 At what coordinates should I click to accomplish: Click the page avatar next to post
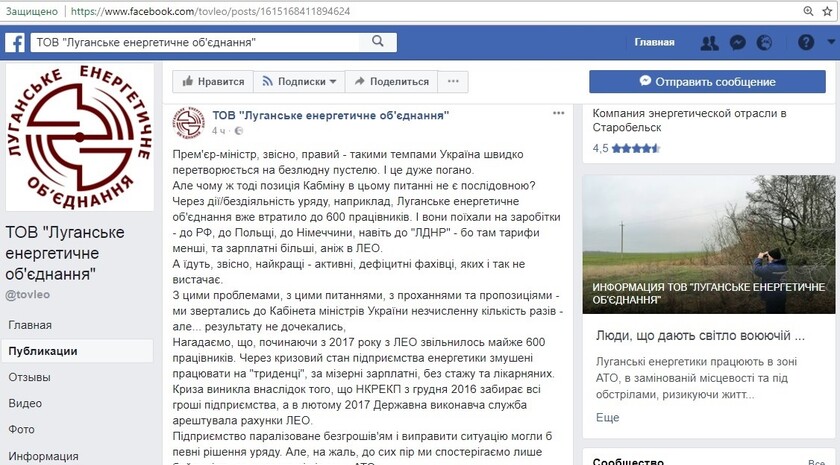pos(190,121)
